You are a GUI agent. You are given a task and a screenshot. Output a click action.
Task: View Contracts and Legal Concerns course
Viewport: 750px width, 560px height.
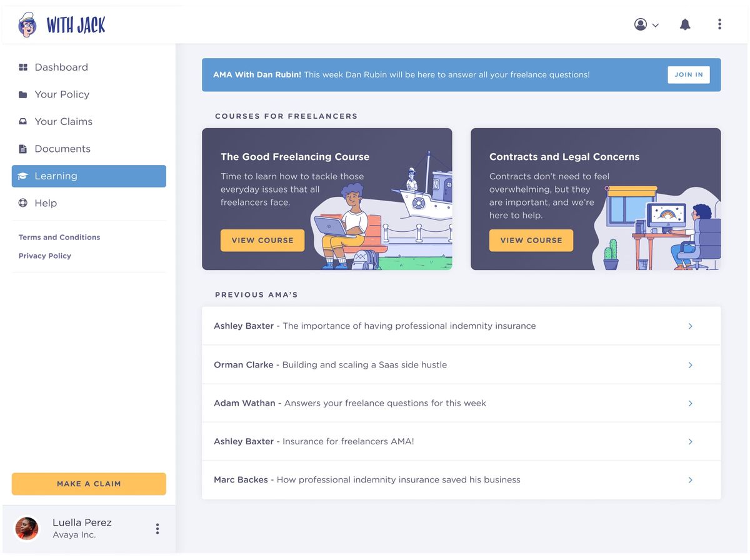click(x=531, y=241)
